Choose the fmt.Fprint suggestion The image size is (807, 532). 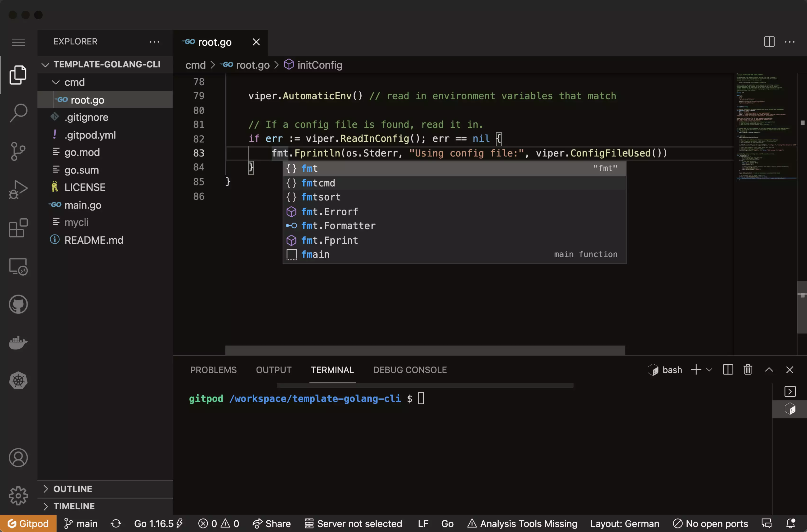click(x=454, y=240)
